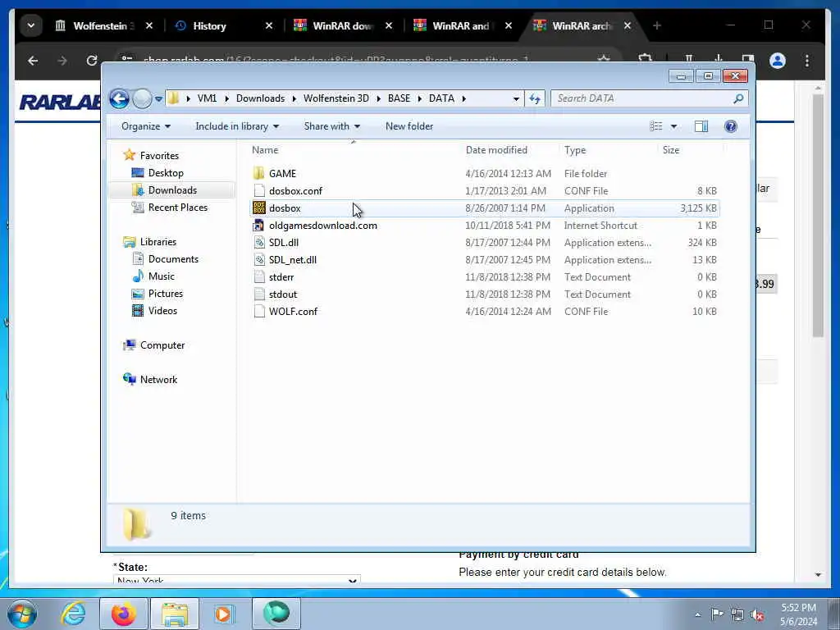The height and width of the screenshot is (630, 840).
Task: Open the Documents library
Action: 173,259
